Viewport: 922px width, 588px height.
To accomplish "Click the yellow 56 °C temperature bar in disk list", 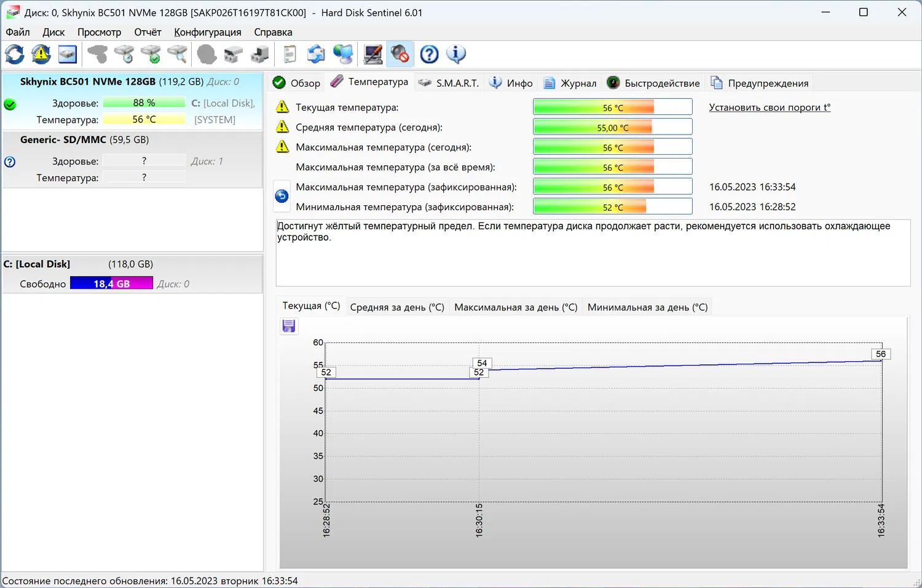I will coord(144,119).
